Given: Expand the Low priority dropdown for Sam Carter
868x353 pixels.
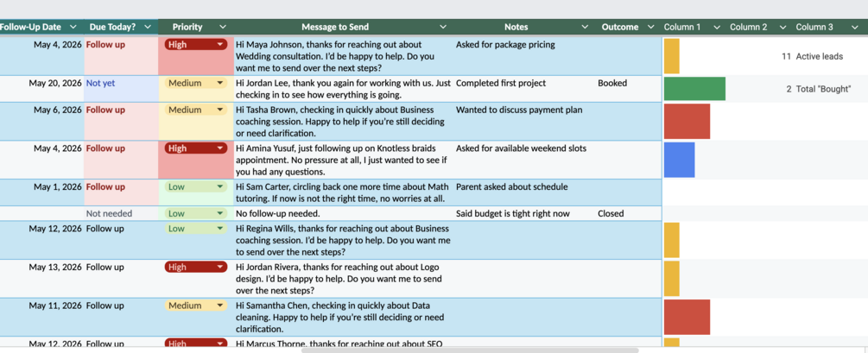Looking at the screenshot, I should pos(220,187).
